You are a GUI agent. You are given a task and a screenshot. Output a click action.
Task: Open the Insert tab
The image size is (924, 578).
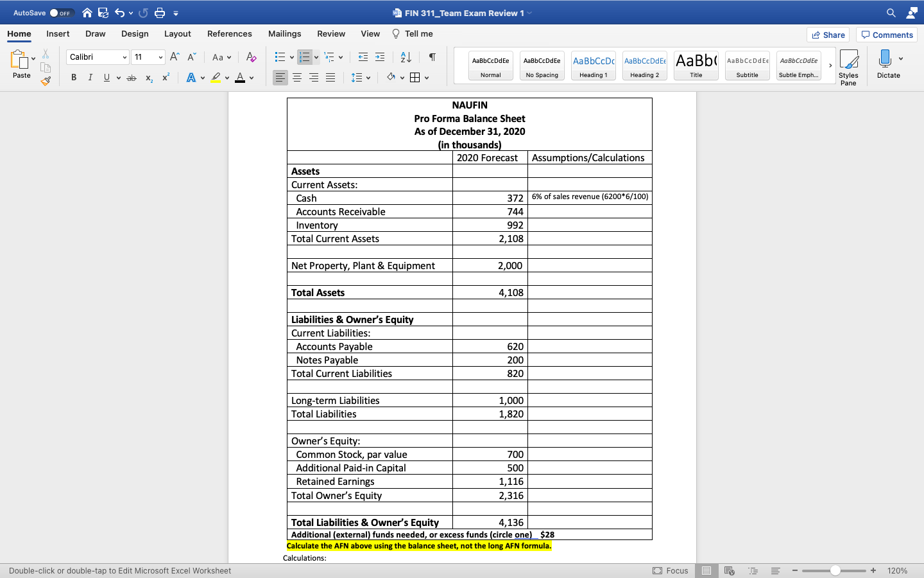pos(58,34)
